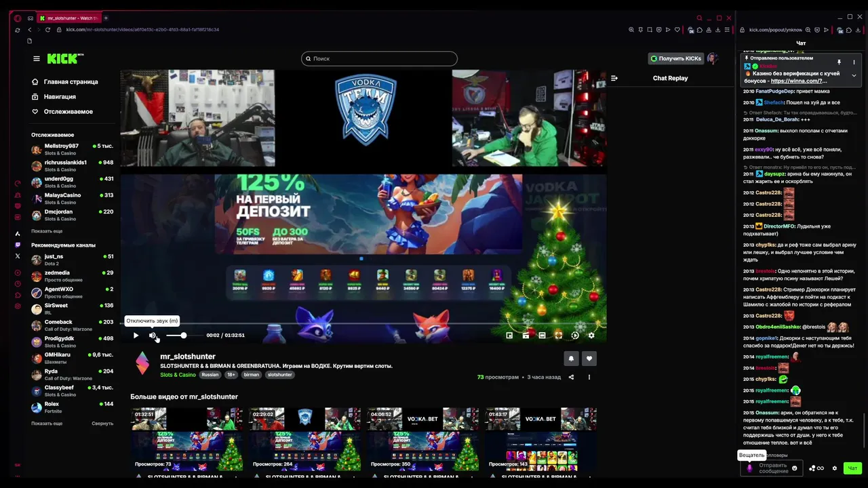Expand recommended channels Показать еще

pyautogui.click(x=47, y=424)
